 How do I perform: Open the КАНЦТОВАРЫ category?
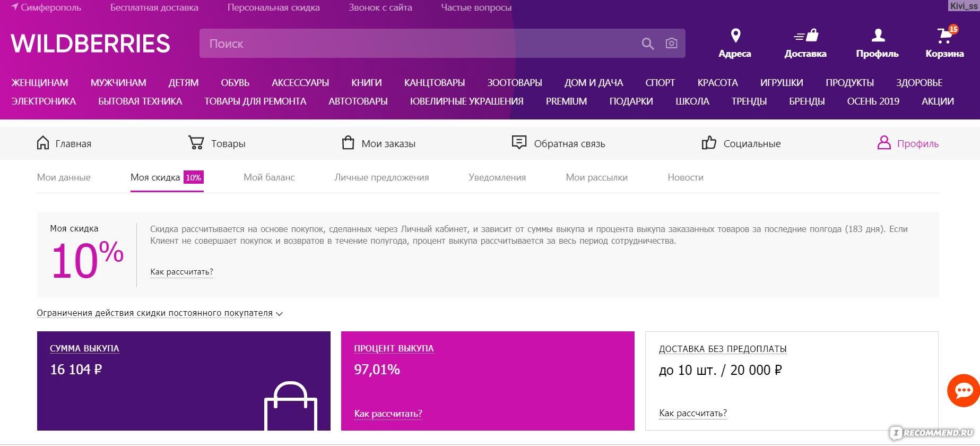click(x=435, y=83)
